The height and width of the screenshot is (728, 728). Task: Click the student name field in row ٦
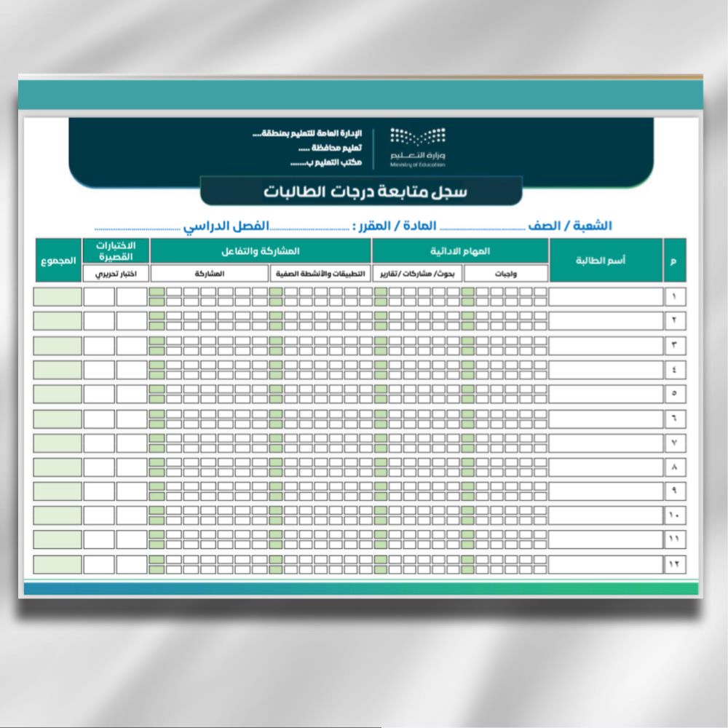coord(606,419)
